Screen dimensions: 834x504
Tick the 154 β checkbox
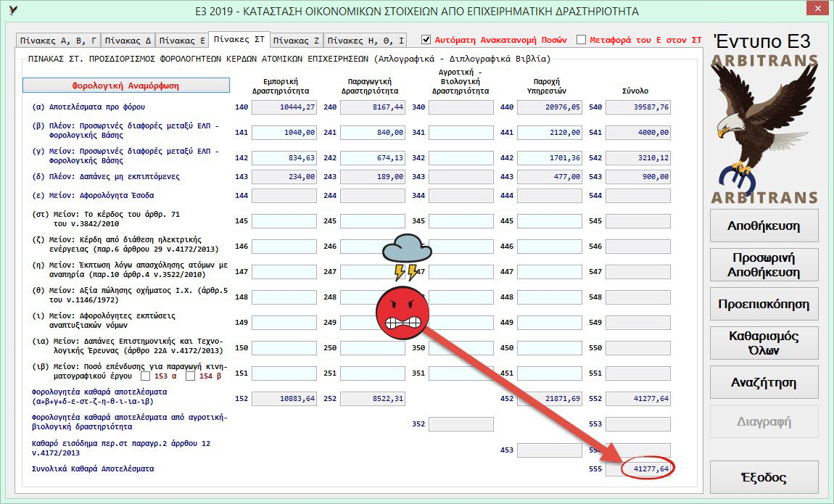pos(190,376)
